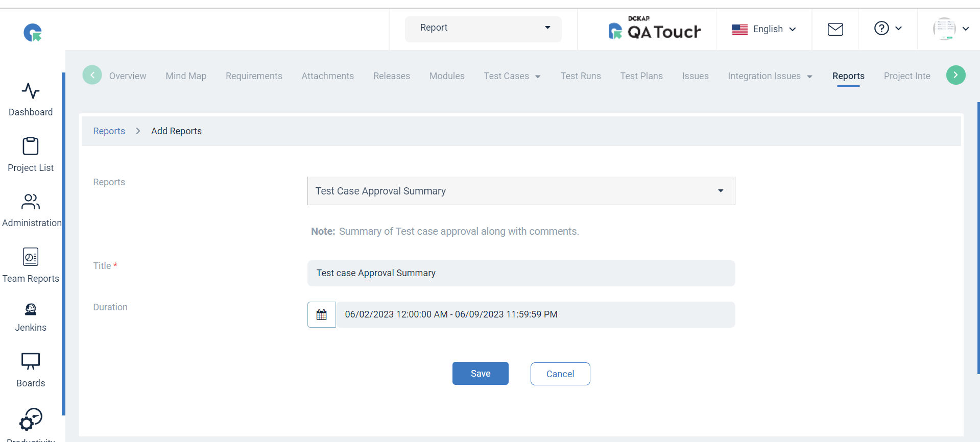Image resolution: width=980 pixels, height=442 pixels.
Task: Click into the Title input field
Action: pos(521,273)
